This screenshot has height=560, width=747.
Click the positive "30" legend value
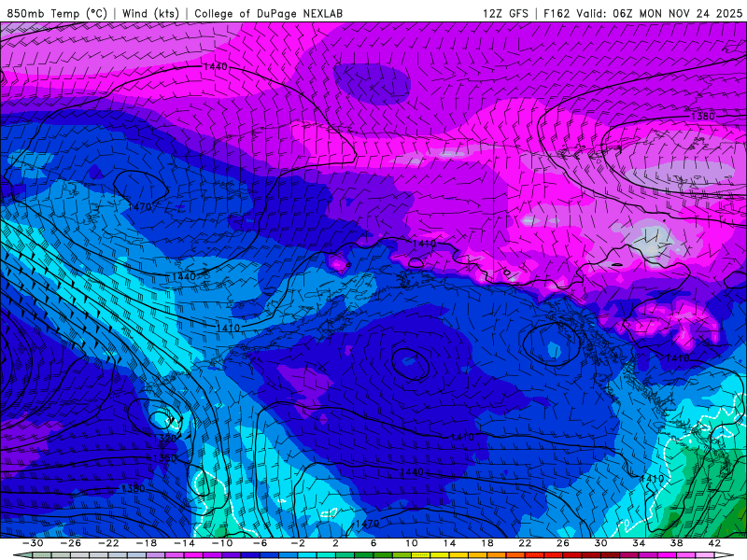(600, 543)
